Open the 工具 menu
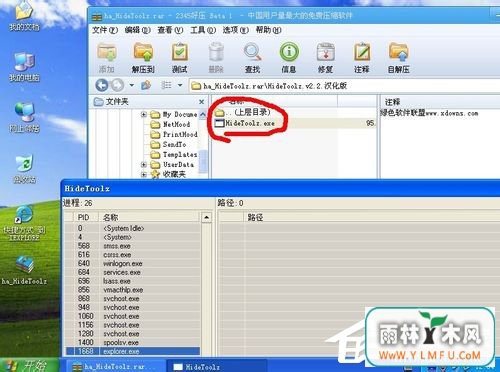 203,30
